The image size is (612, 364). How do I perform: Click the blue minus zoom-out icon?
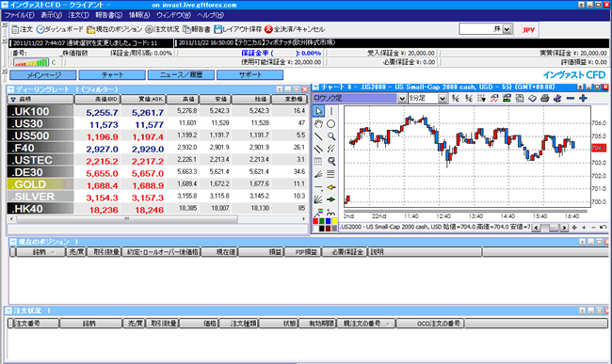click(571, 98)
